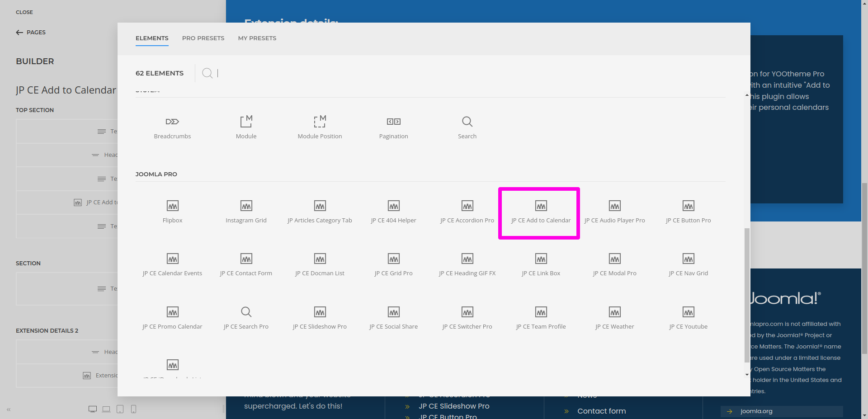Add JP CE Heading GIF FX element
This screenshot has width=868, height=419.
pyautogui.click(x=467, y=265)
